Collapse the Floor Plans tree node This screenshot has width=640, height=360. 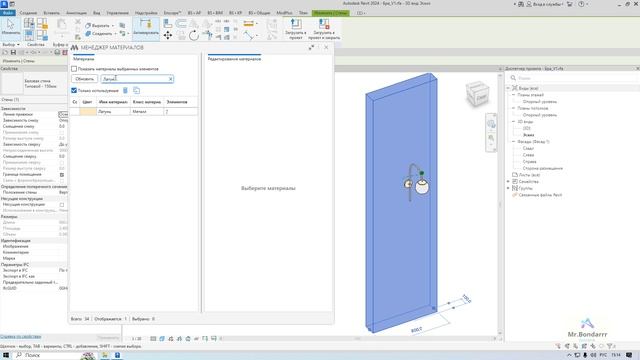point(513,95)
